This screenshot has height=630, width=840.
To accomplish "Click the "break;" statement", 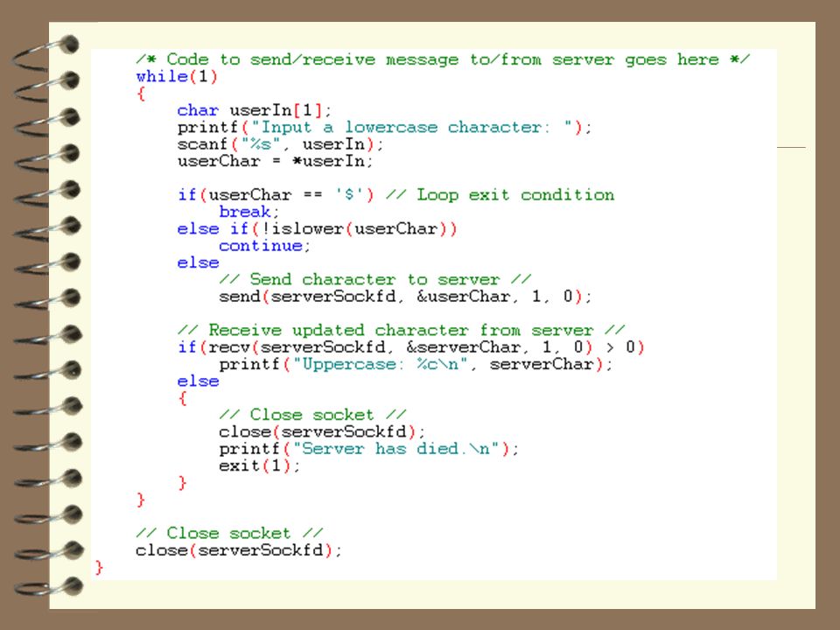I will [x=249, y=212].
